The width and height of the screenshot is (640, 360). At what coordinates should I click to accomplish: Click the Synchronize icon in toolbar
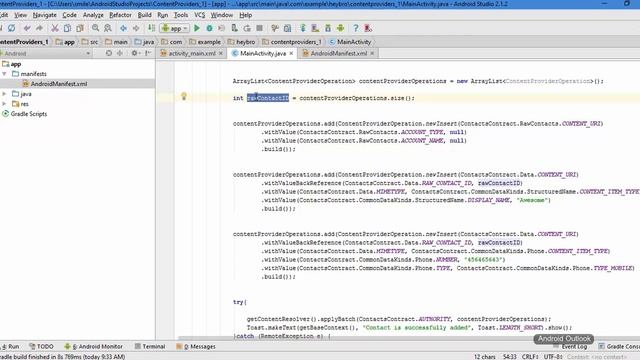pos(11,28)
